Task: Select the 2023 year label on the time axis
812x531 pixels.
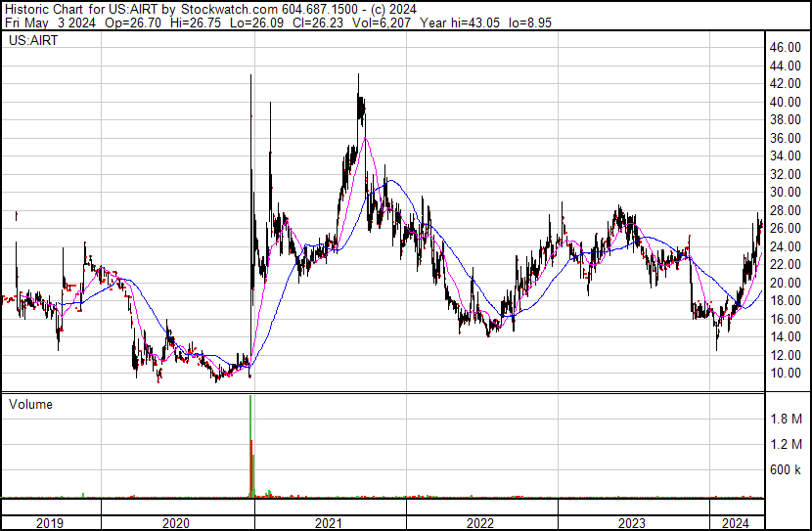Action: pos(633,523)
